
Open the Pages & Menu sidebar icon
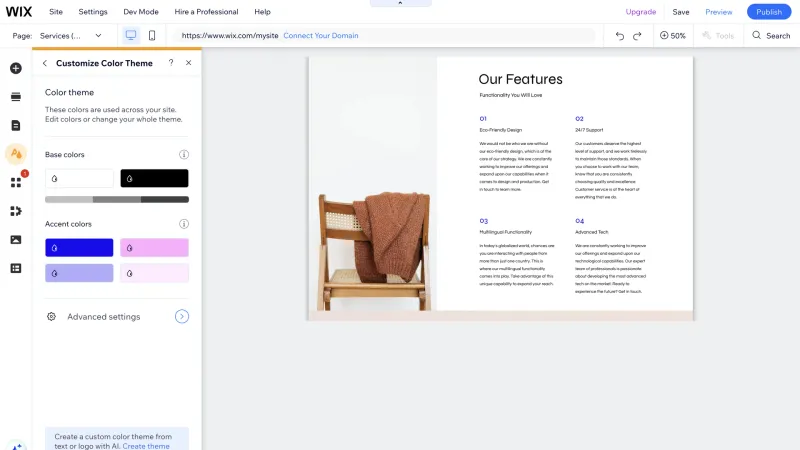click(x=16, y=126)
